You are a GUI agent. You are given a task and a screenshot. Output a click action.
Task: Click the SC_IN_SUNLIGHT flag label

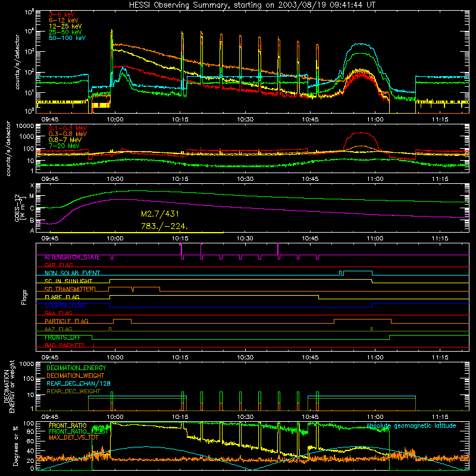point(68,281)
